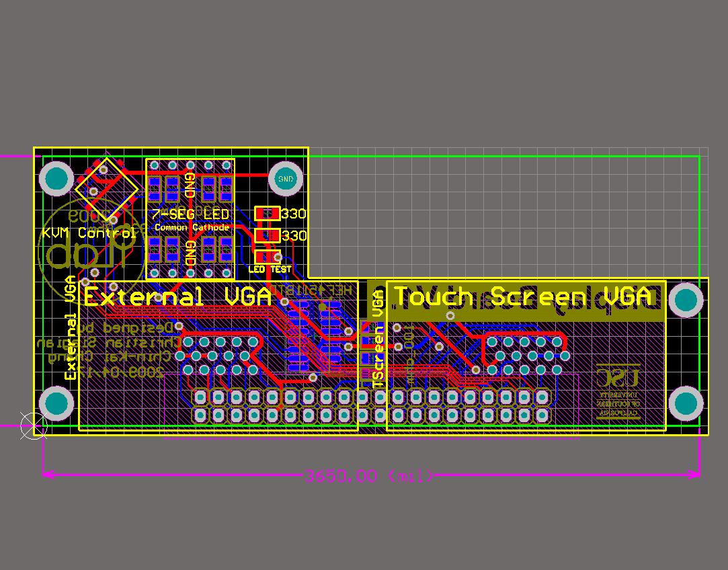The image size is (728, 570).
Task: Select the bottom-left corner mounting hole
Action: 56,403
